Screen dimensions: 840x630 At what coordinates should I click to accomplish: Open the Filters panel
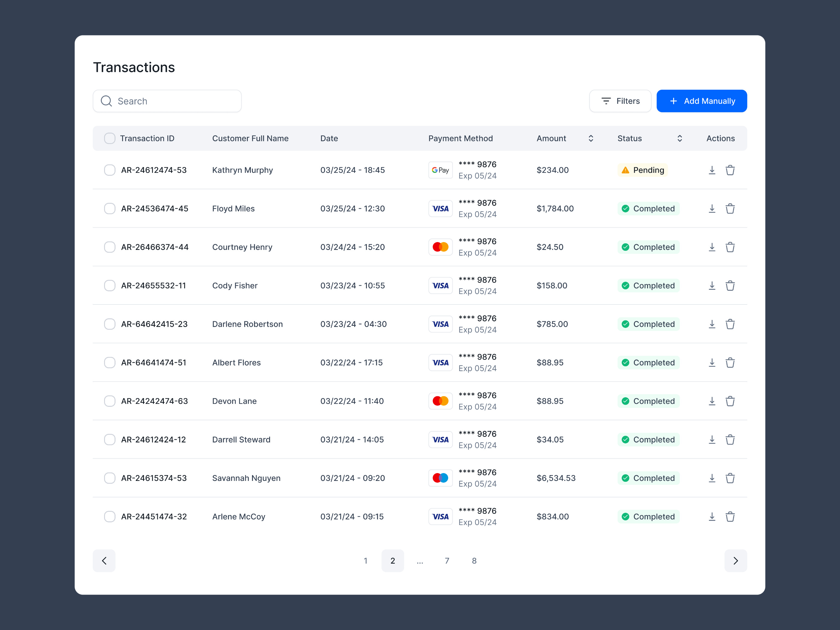pyautogui.click(x=620, y=101)
